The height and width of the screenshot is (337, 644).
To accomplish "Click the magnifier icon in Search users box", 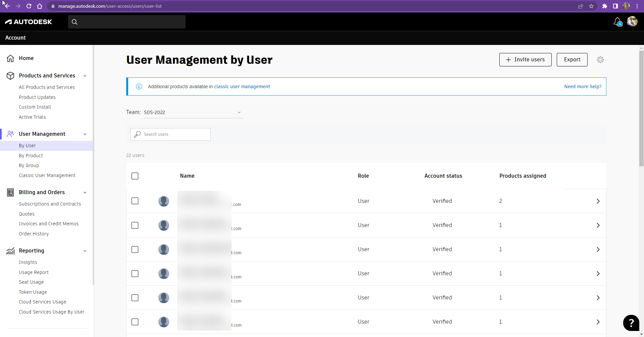I will point(137,134).
